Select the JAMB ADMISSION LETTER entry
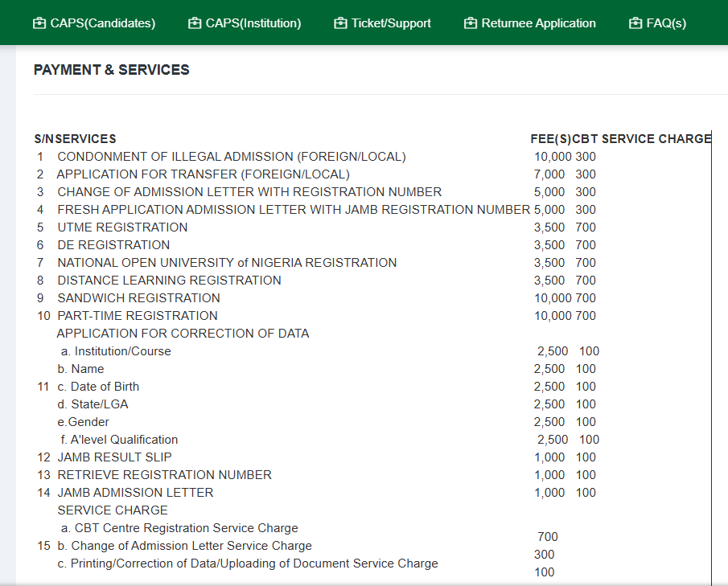728x586 pixels. pos(134,492)
